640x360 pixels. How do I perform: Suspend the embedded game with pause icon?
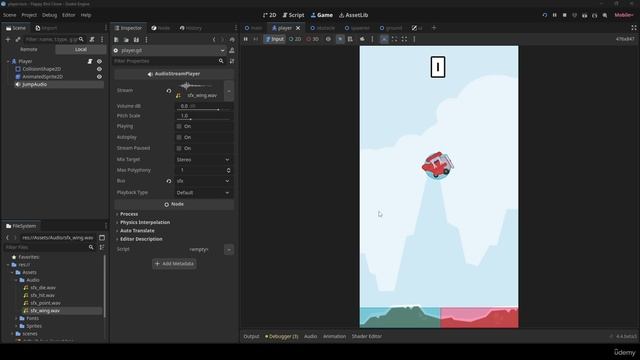[246, 39]
